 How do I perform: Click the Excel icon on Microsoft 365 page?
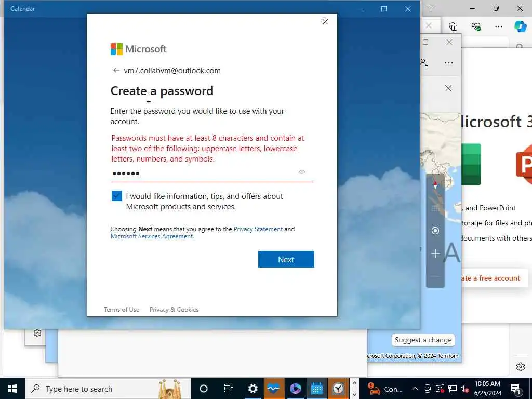pyautogui.click(x=471, y=164)
